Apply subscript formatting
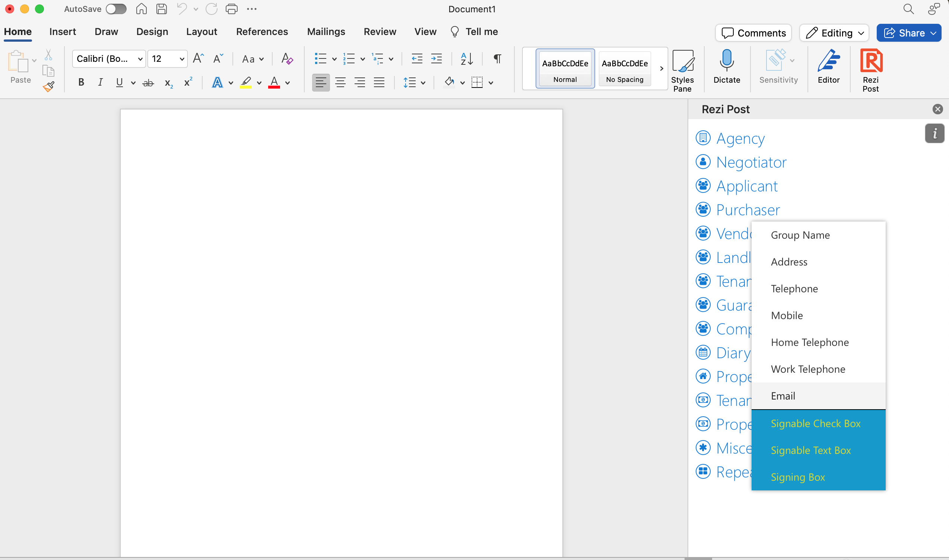The image size is (949, 560). [169, 83]
